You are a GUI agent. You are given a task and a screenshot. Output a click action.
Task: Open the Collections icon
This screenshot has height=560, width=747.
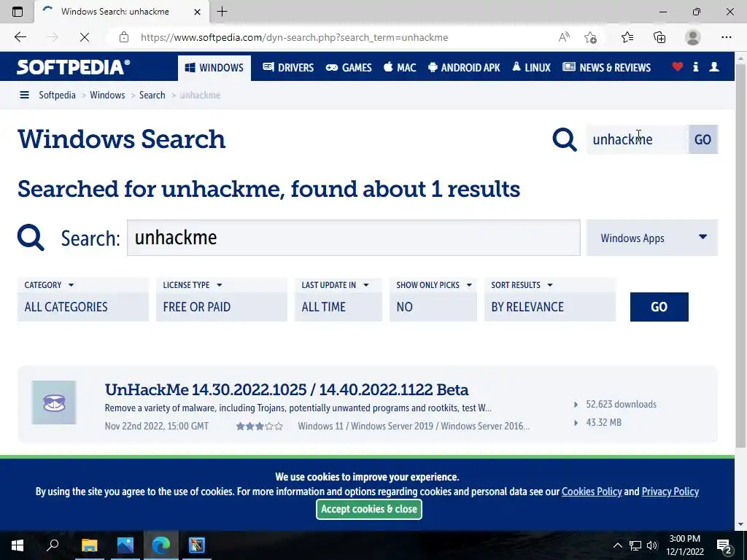pos(659,37)
